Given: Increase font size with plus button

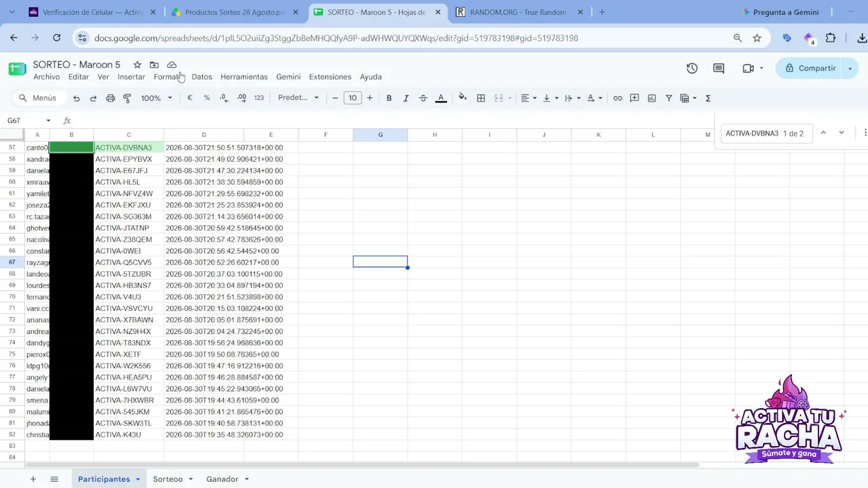Looking at the screenshot, I should tap(370, 98).
